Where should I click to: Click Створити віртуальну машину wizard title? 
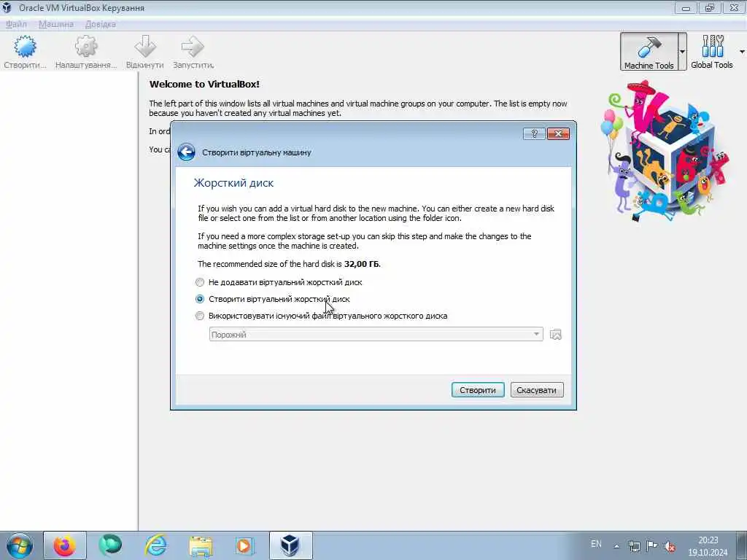pos(257,152)
